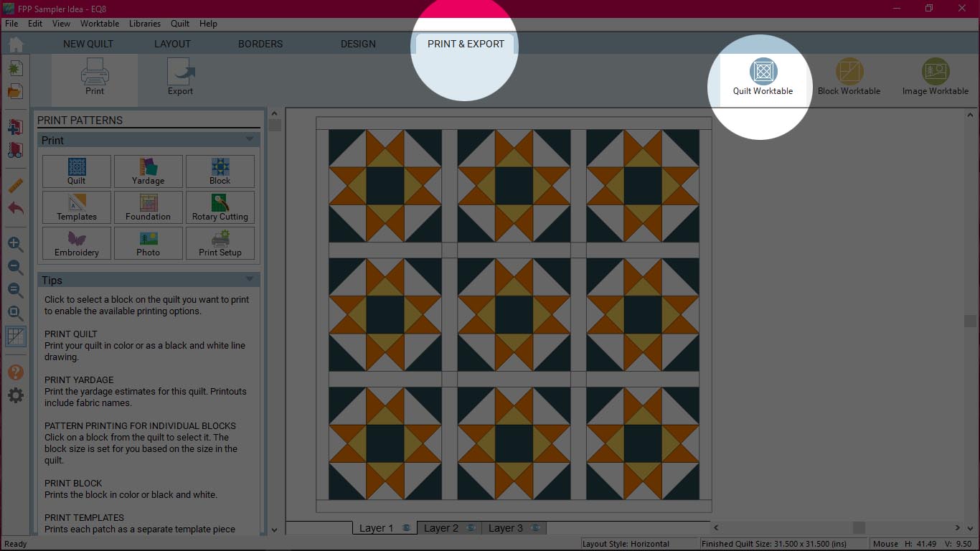The height and width of the screenshot is (551, 980).
Task: Select the tape measure tool
Action: click(15, 186)
